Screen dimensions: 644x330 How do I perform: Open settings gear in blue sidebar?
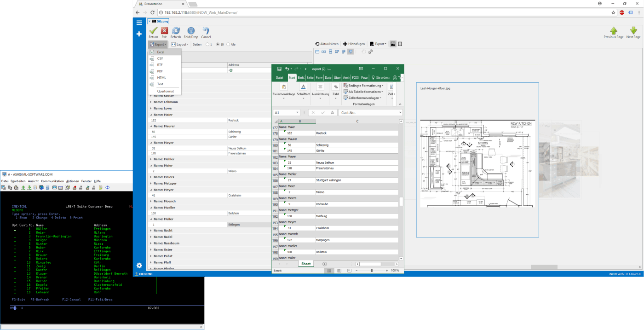139,266
